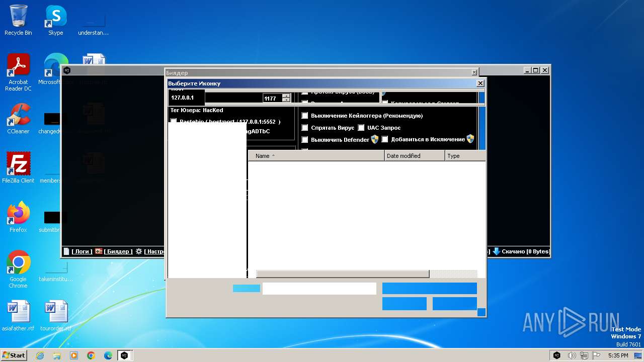Open Google Chrome desktop shortcut
Screen dimensions: 644x362
18,269
